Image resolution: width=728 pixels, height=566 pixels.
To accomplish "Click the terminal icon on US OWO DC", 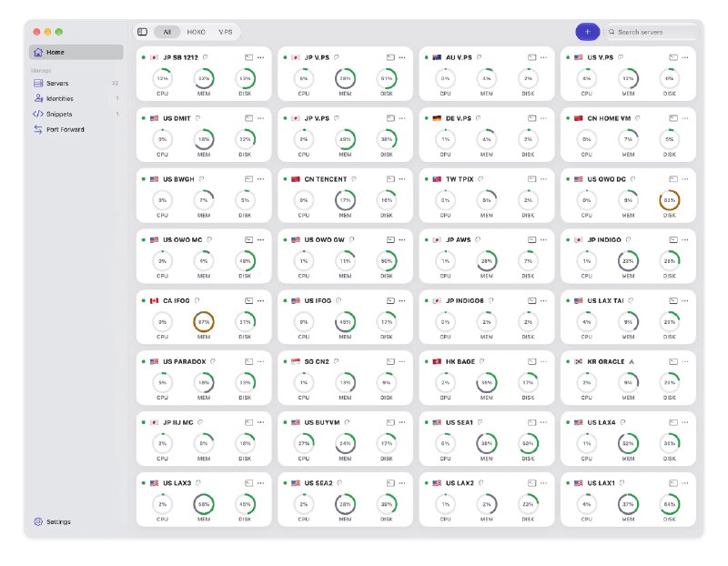I will (x=673, y=179).
